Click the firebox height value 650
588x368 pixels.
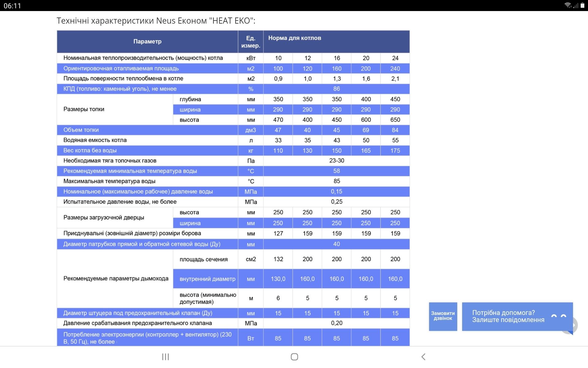coord(395,120)
